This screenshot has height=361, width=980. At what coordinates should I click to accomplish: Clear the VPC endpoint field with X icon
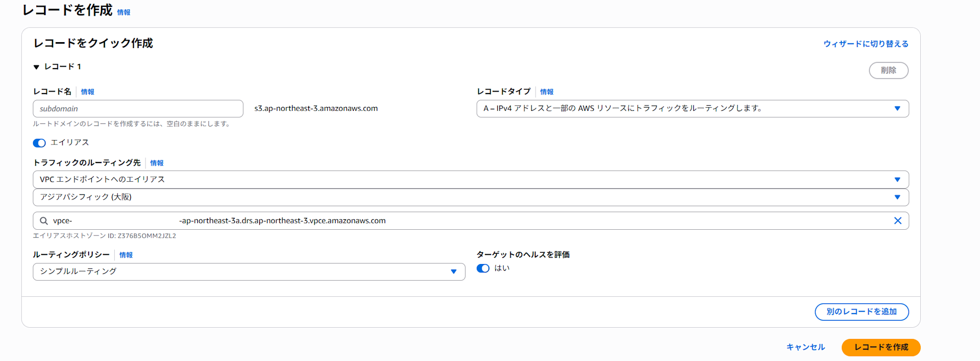point(898,221)
